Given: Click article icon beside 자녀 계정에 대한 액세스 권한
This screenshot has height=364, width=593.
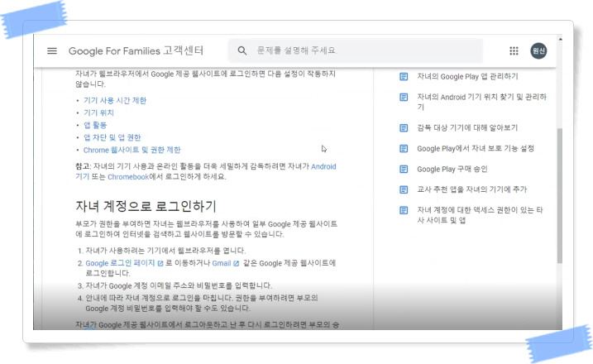Looking at the screenshot, I should click(404, 210).
